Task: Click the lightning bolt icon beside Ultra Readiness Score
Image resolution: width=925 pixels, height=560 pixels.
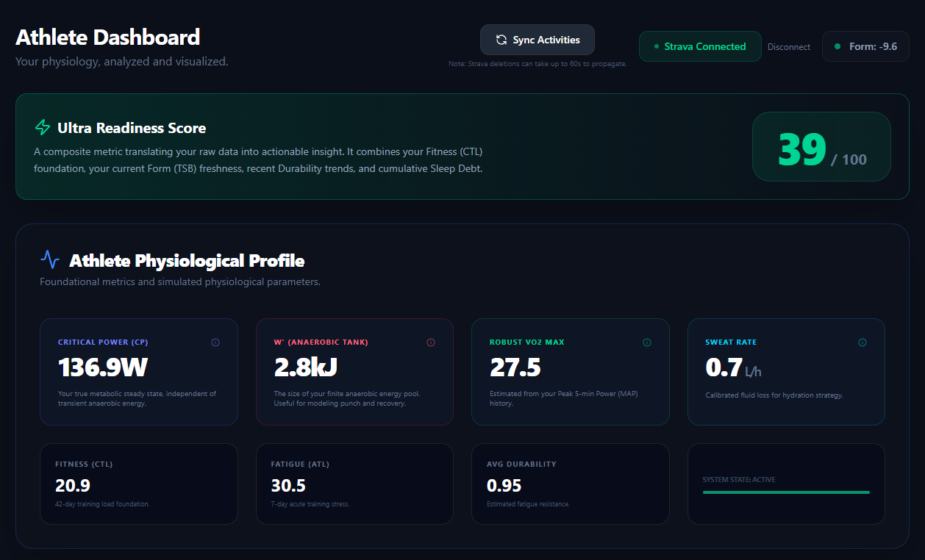Action: pyautogui.click(x=43, y=126)
